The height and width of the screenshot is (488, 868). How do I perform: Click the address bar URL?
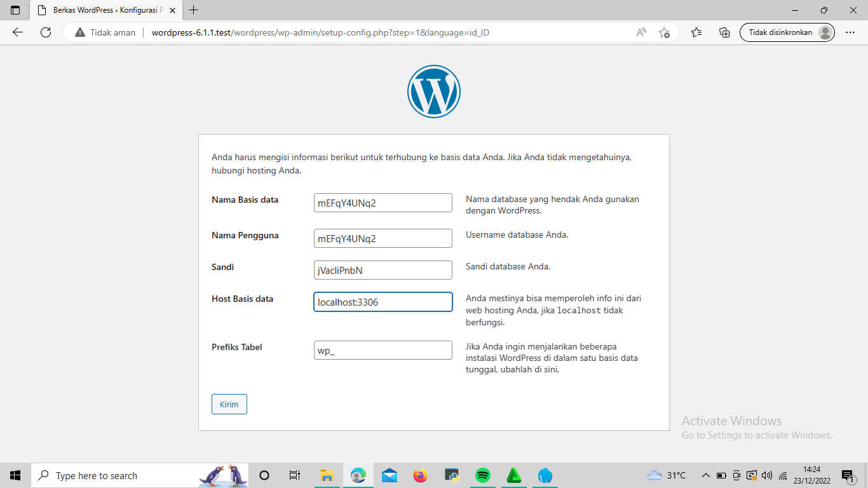coord(320,32)
